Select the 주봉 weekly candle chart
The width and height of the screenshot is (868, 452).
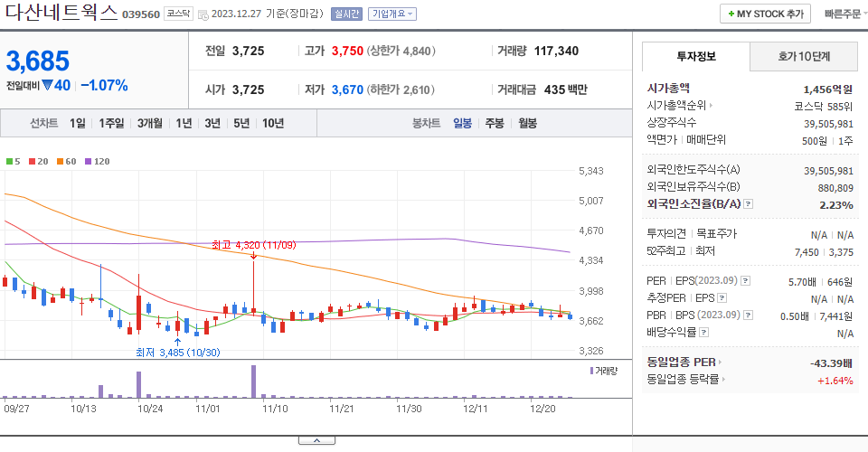(495, 123)
